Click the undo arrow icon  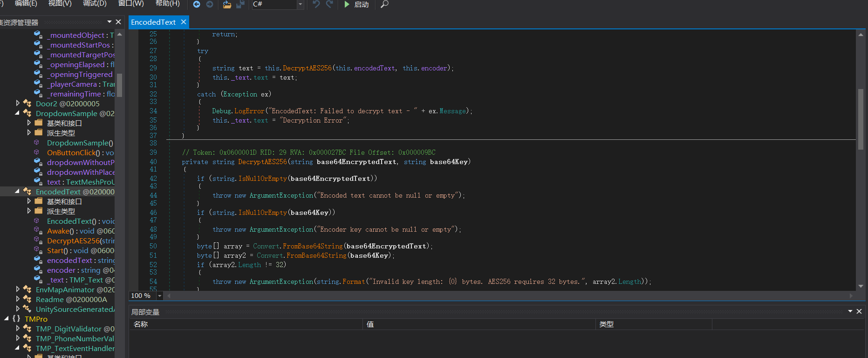pyautogui.click(x=316, y=4)
